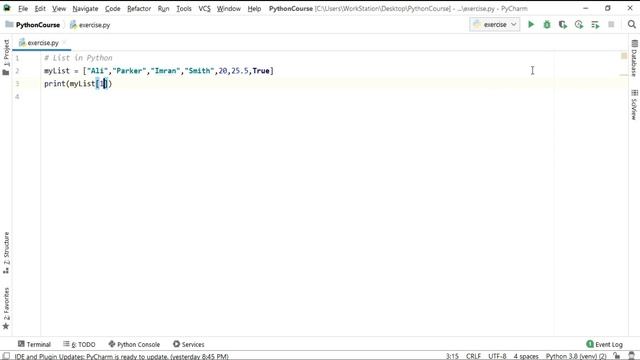The height and width of the screenshot is (360, 640).
Task: Change 4 spaces indent setting
Action: [526, 356]
